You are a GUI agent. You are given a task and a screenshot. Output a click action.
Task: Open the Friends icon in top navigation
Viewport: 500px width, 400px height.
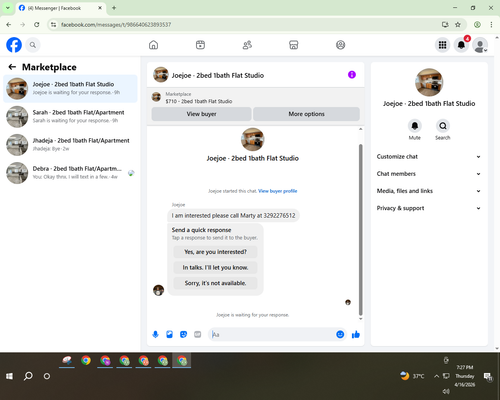tap(247, 45)
